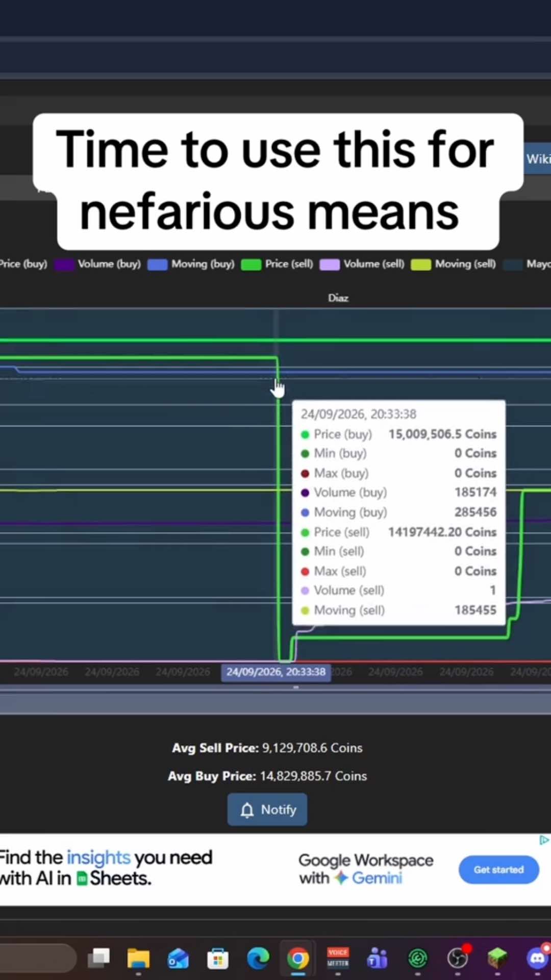This screenshot has width=551, height=980.
Task: Open Microsoft Teams taskbar icon
Action: (378, 959)
